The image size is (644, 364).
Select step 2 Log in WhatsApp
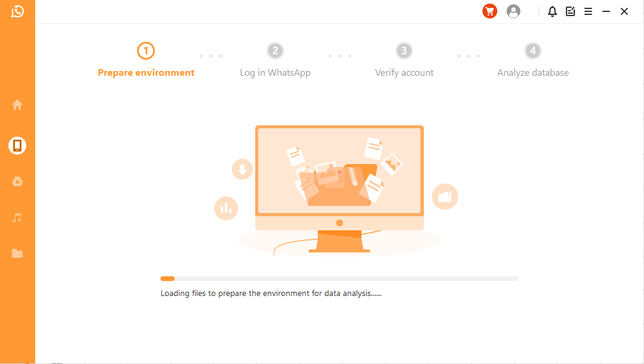pos(275,60)
